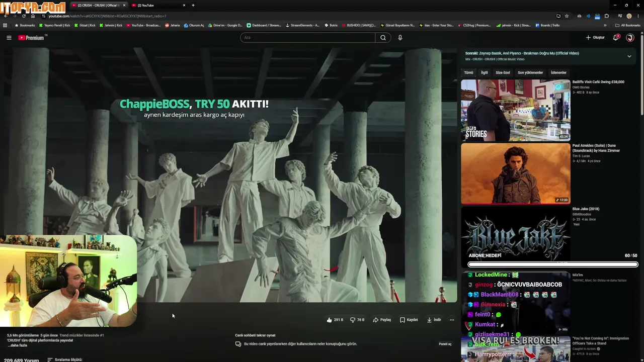The width and height of the screenshot is (644, 362).
Task: Open 'StreamElements' bookmark
Action: pos(302,25)
